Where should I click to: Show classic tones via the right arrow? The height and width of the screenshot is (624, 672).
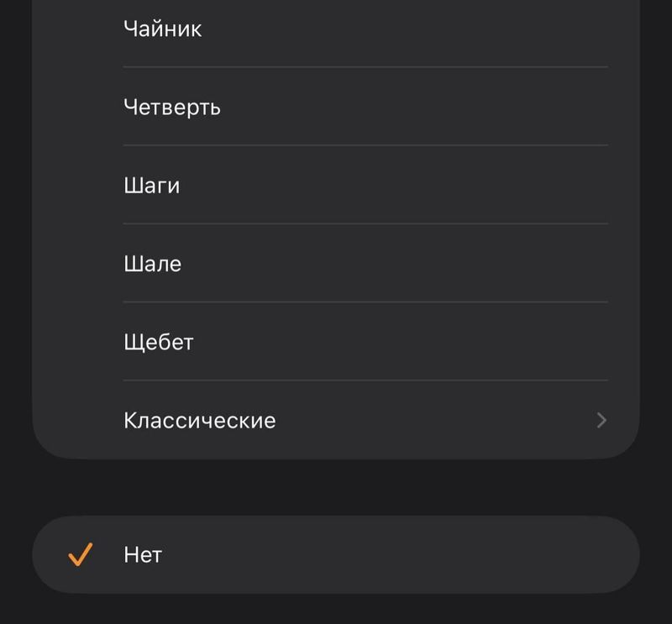(601, 420)
